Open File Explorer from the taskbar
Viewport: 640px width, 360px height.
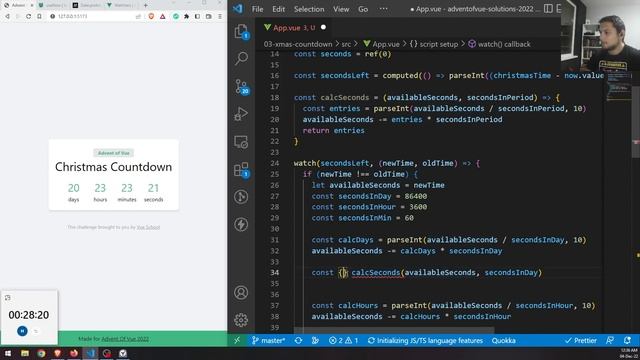click(25, 353)
